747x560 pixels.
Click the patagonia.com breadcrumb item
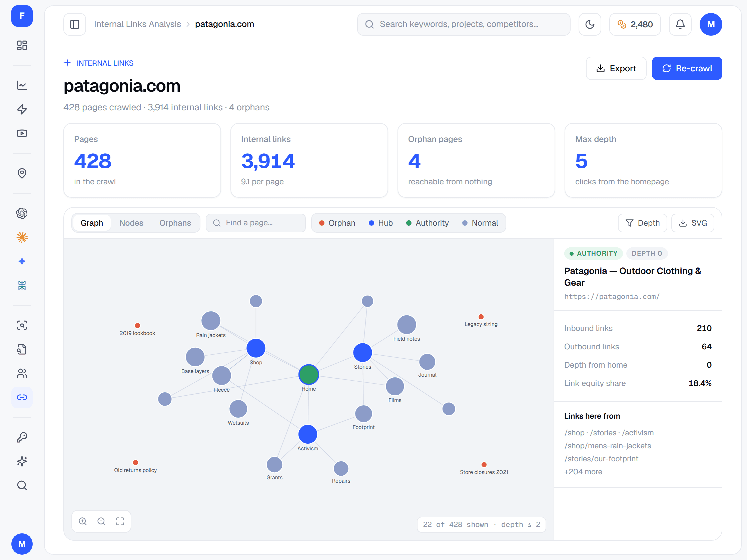tap(224, 24)
